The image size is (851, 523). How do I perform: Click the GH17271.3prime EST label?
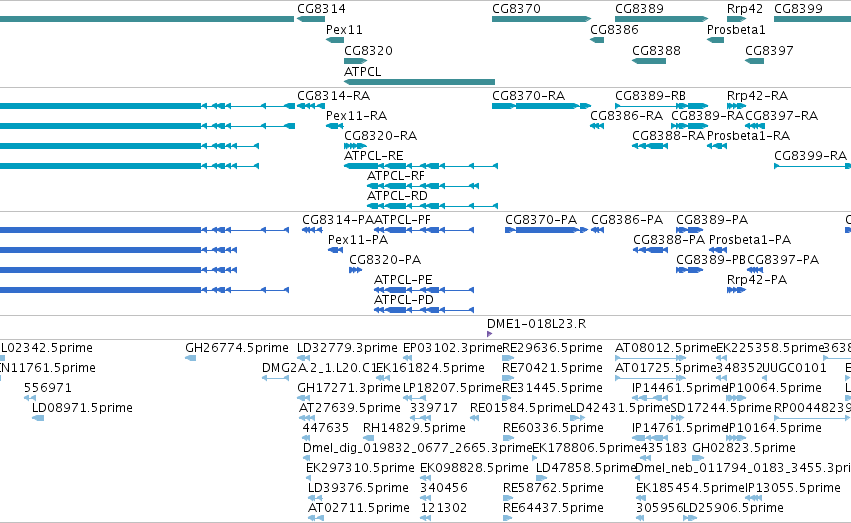(x=349, y=388)
